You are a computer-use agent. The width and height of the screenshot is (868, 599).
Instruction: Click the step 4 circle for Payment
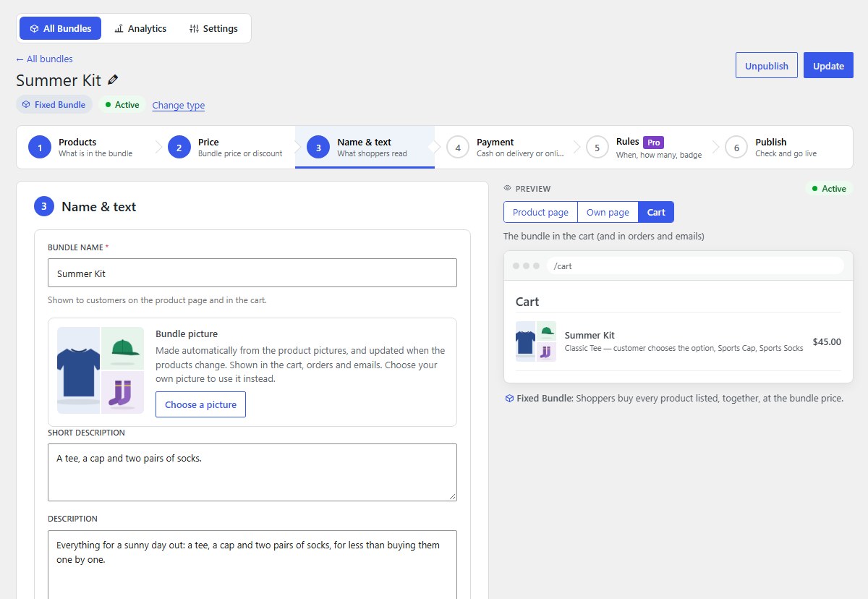pos(458,148)
